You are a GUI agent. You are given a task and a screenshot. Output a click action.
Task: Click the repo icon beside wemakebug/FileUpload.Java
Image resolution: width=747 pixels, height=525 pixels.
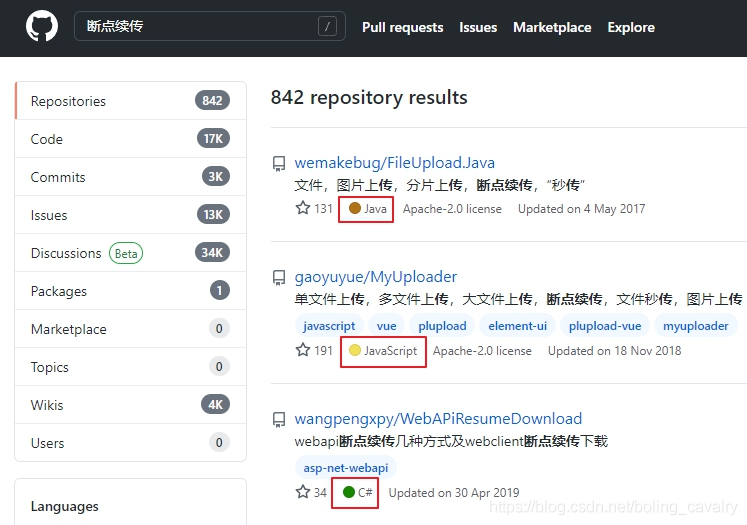point(279,164)
